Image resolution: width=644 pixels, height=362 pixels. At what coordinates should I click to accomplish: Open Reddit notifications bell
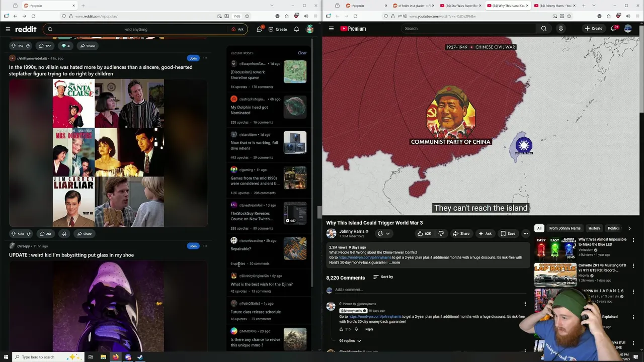click(296, 29)
